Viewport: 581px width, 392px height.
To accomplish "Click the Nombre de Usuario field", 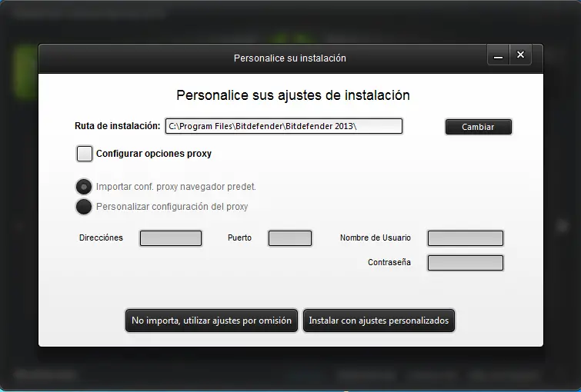I will 466,238.
